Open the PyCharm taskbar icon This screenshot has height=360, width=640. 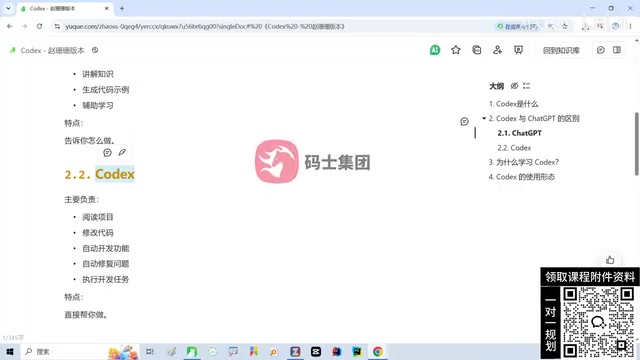tap(357, 351)
